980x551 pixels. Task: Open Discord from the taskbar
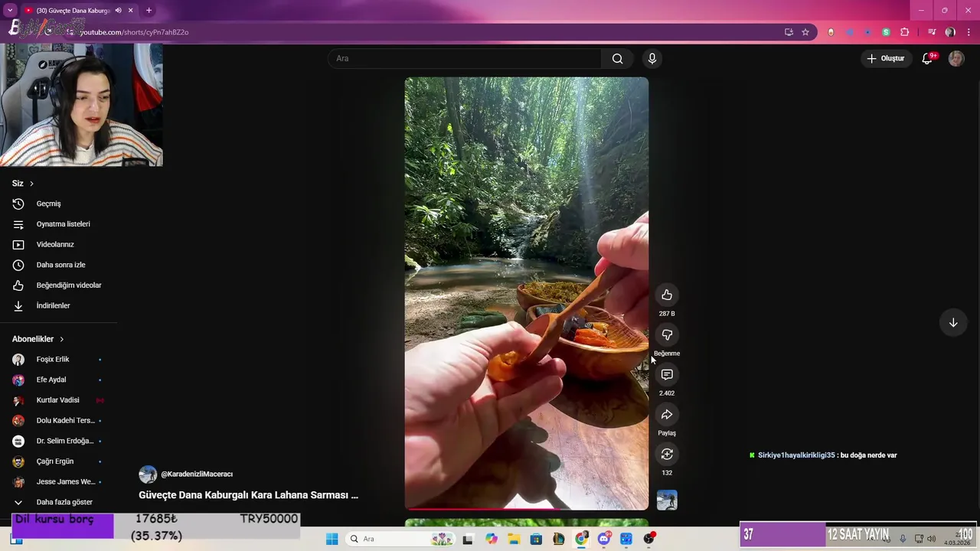click(604, 539)
